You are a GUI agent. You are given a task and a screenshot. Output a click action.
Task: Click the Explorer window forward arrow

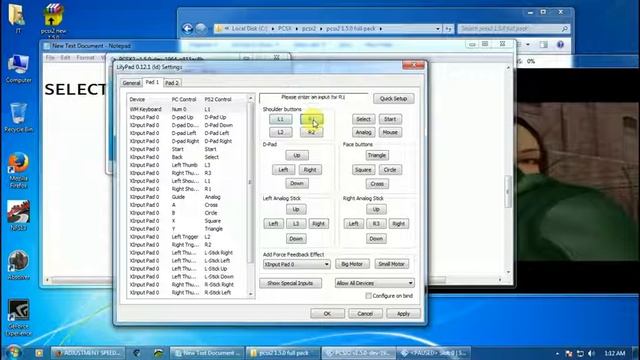201,29
